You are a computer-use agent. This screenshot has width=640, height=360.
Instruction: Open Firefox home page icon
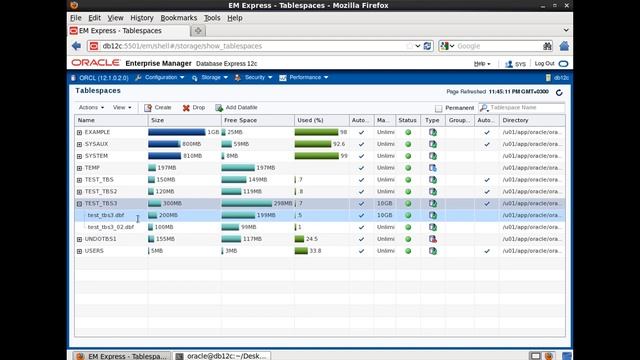(x=564, y=46)
